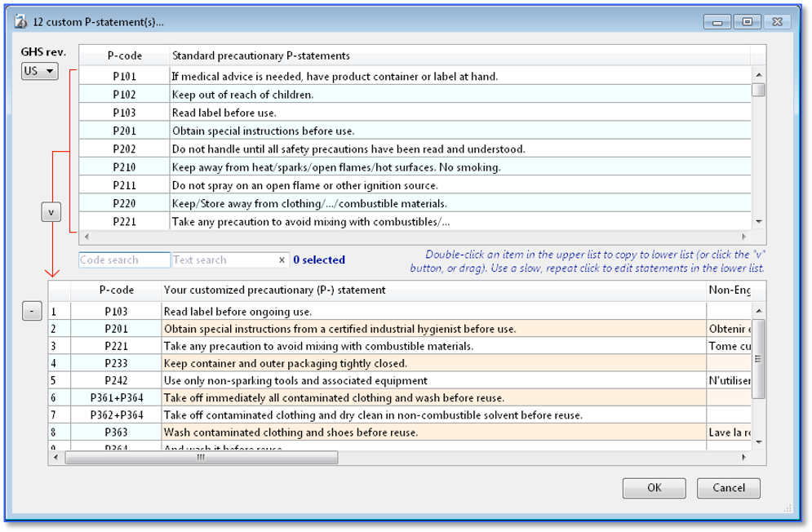Click 'Tome cu' non-English cell
Image resolution: width=812 pixels, height=532 pixels.
729,346
